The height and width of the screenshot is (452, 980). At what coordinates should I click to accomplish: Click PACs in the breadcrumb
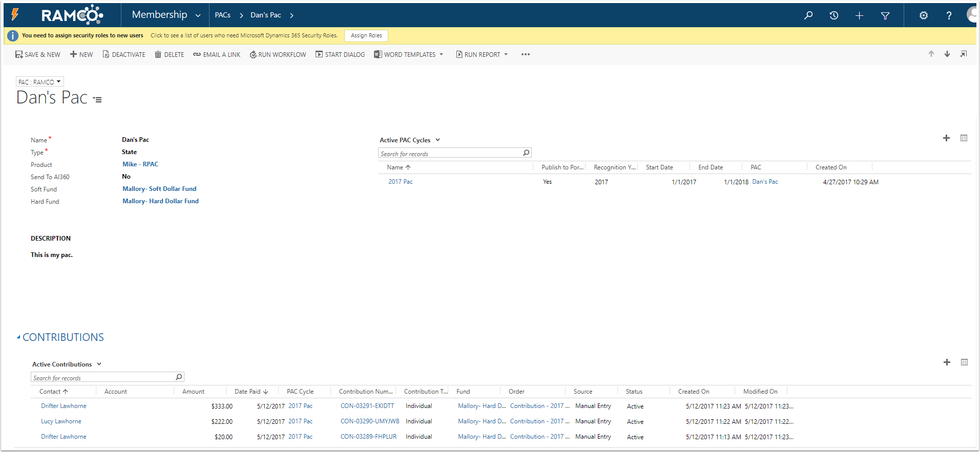[223, 15]
